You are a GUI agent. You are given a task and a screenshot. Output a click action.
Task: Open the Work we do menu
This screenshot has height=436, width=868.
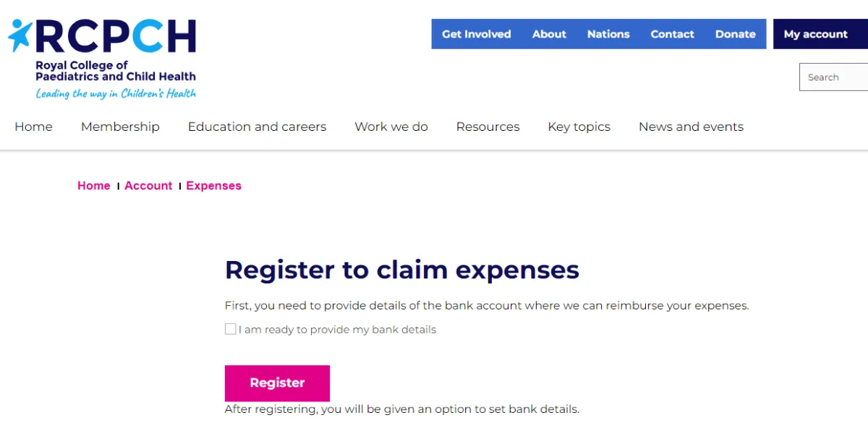click(x=391, y=127)
